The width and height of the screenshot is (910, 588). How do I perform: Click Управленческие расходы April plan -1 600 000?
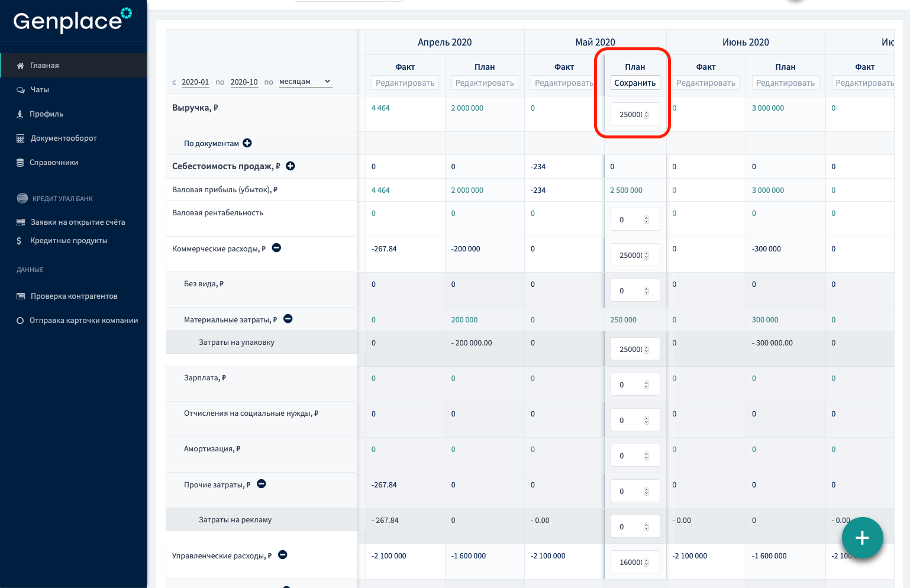point(469,556)
